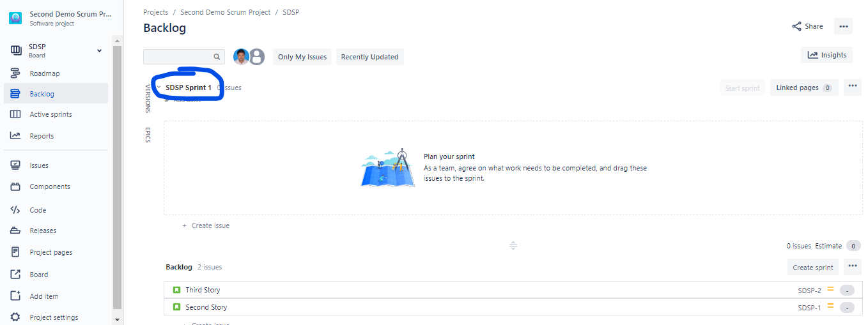The image size is (868, 325).
Task: Open the Backlog section ellipsis menu
Action: click(853, 267)
